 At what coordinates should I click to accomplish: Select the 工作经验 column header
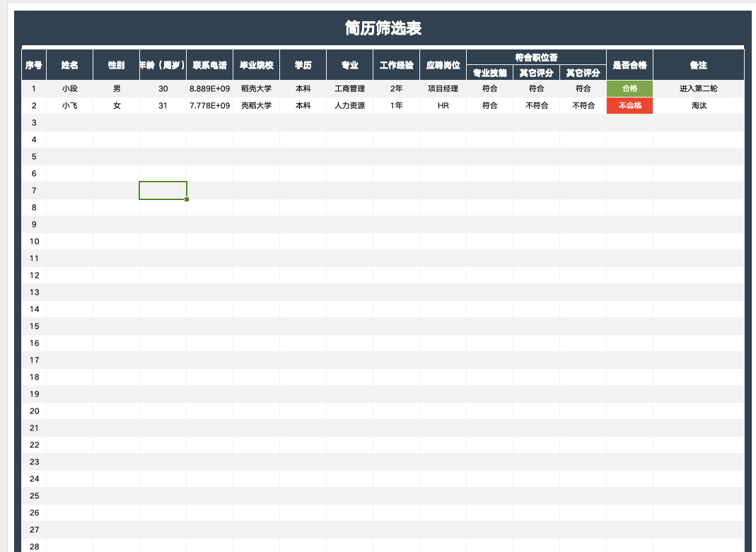[396, 65]
